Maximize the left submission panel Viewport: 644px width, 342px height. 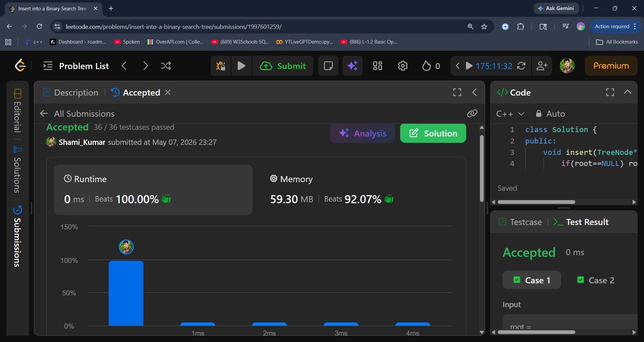pyautogui.click(x=457, y=92)
